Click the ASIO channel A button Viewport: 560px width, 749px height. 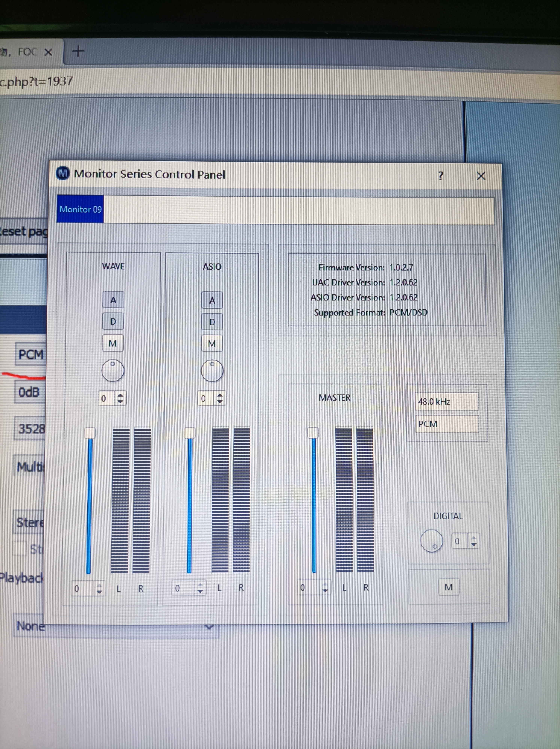click(x=212, y=300)
